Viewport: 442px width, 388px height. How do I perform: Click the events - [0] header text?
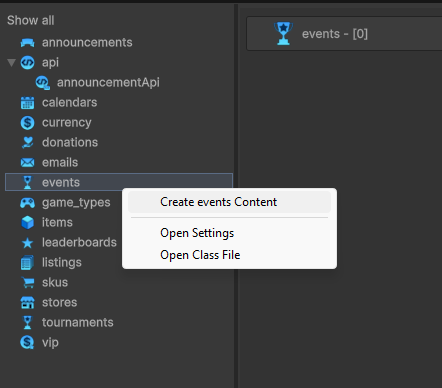(335, 34)
